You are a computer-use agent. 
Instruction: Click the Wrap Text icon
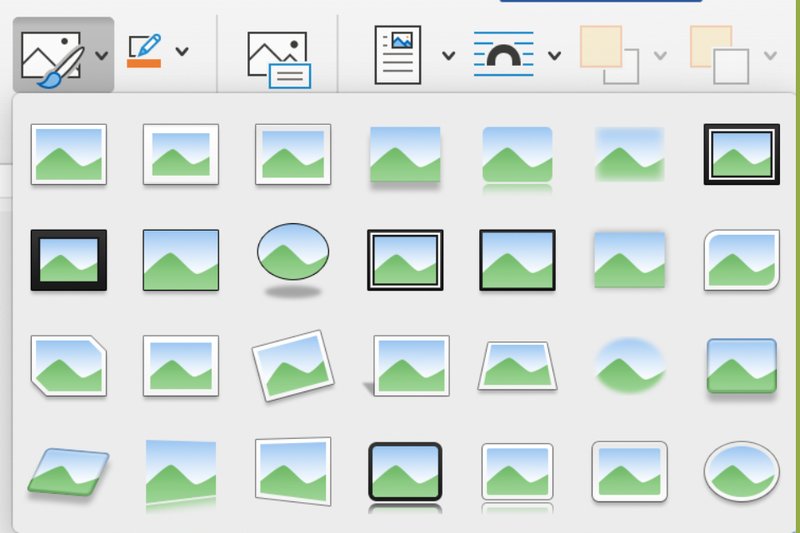504,54
